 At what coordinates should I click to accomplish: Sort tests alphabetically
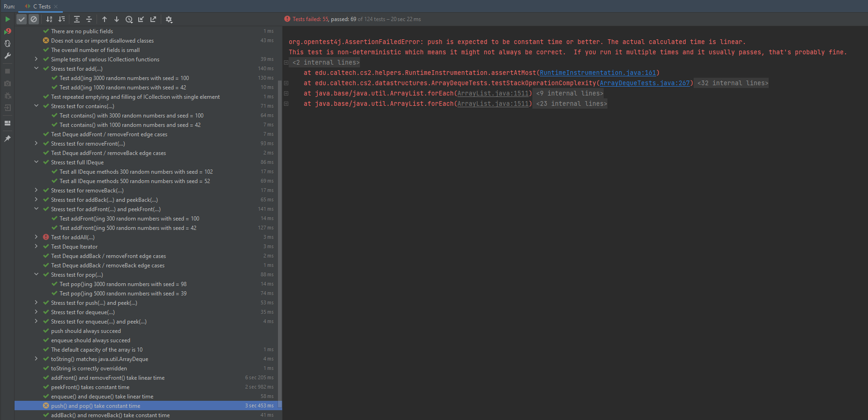pyautogui.click(x=49, y=19)
